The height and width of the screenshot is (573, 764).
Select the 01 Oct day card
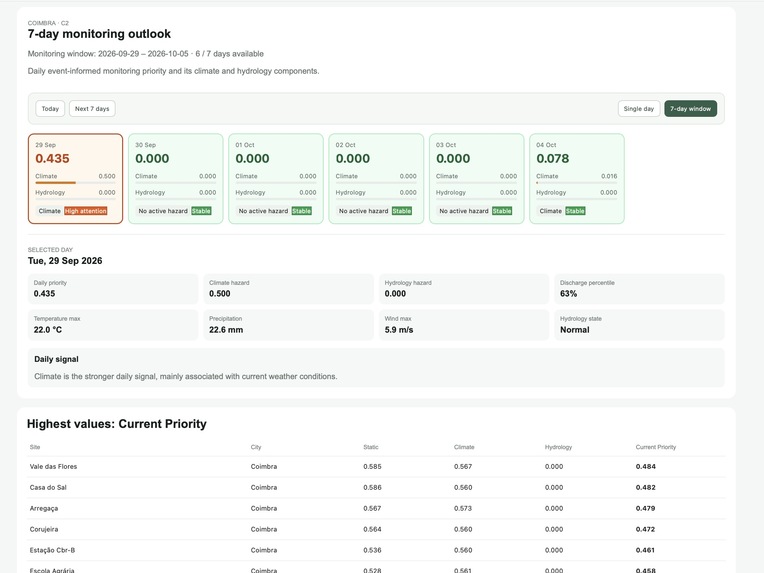[x=276, y=179]
